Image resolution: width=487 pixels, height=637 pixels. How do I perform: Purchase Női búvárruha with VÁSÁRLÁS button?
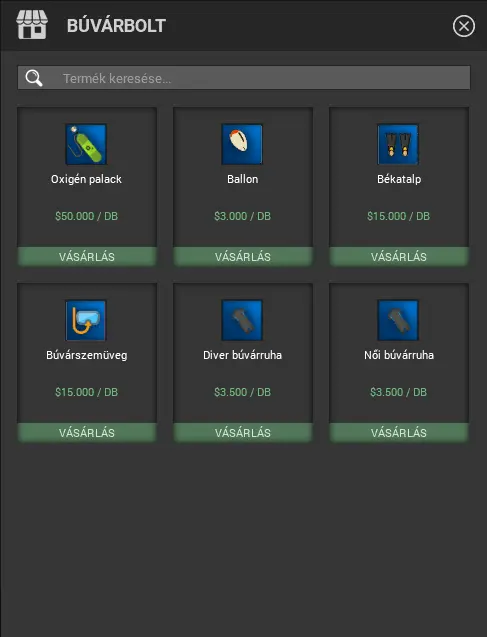[399, 432]
